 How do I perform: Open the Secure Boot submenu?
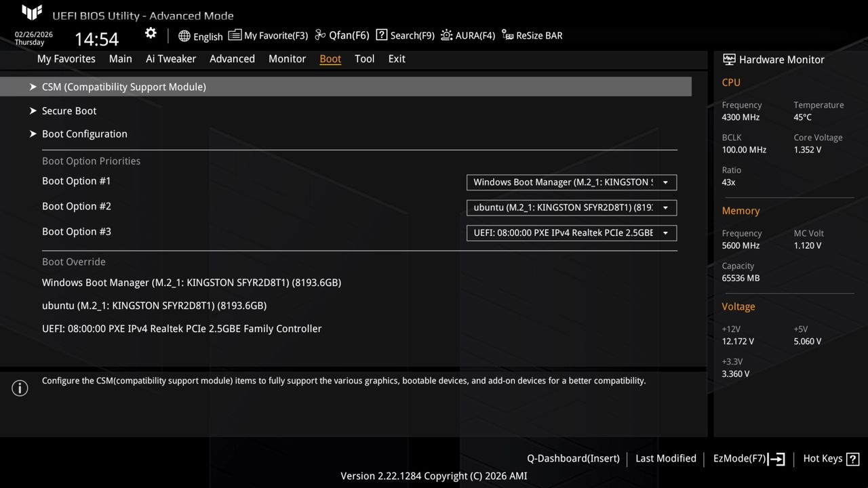click(68, 110)
